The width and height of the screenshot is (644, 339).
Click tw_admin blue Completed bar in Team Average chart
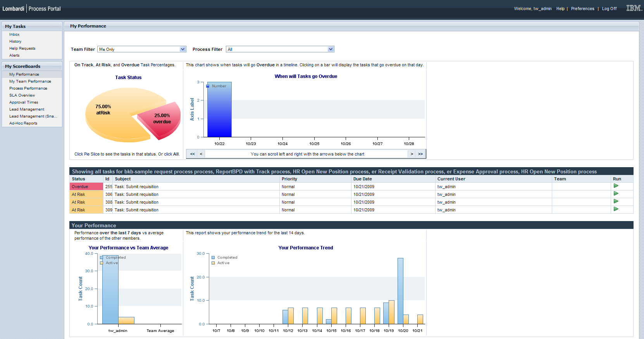[110, 289]
